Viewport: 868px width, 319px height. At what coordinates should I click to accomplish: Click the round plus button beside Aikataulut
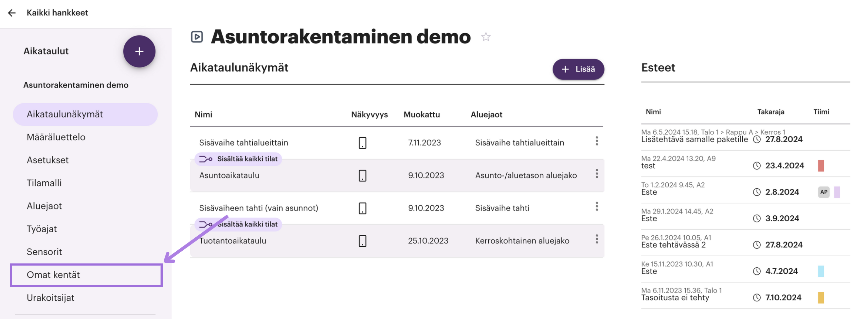click(139, 52)
